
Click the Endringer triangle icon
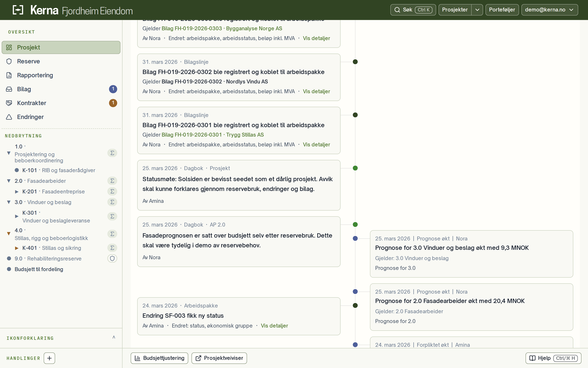point(9,117)
